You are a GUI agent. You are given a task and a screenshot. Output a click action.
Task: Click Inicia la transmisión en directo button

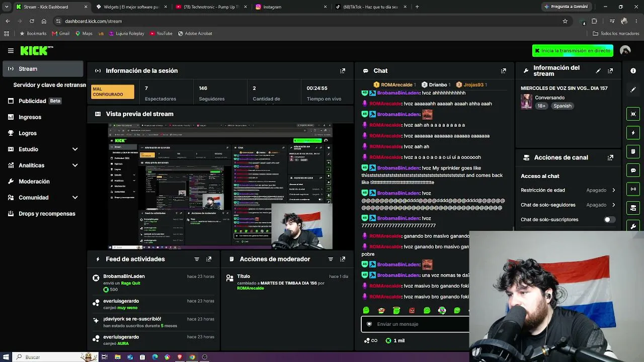pyautogui.click(x=573, y=51)
